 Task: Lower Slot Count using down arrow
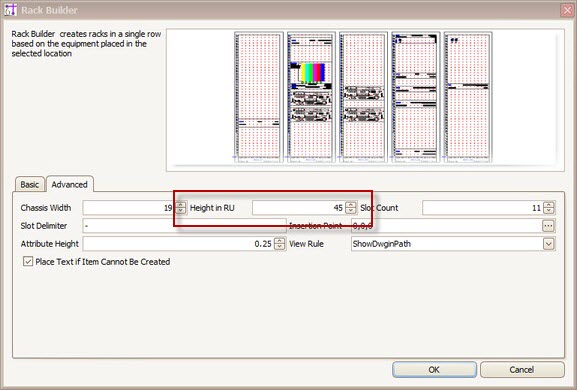(x=549, y=211)
